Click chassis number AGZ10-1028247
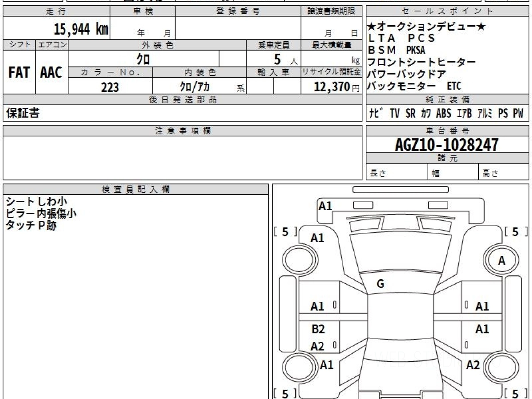Viewport: 532px width, 399px height. pyautogui.click(x=447, y=145)
